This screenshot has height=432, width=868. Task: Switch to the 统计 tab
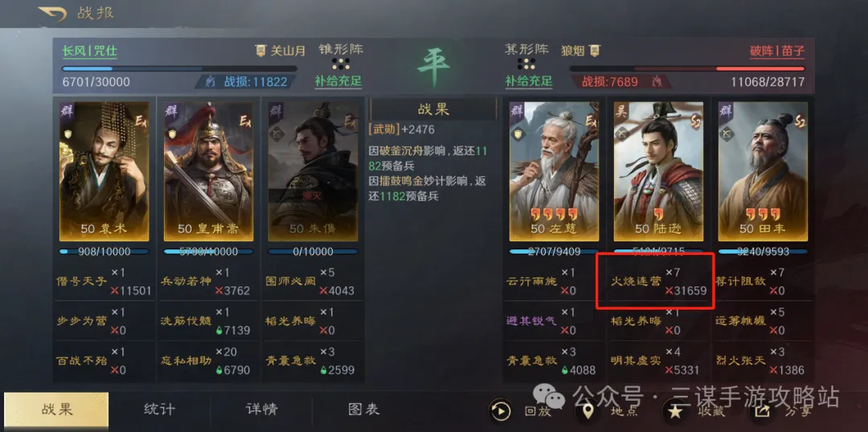click(x=159, y=409)
